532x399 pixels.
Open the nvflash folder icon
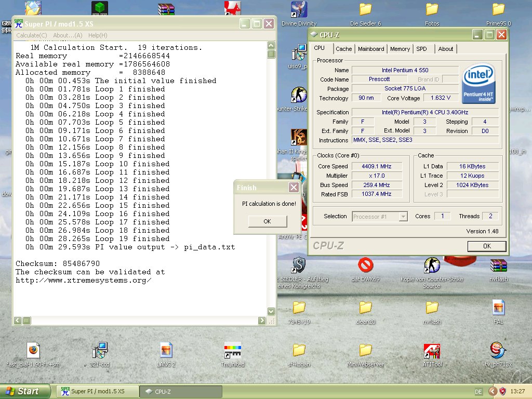(x=432, y=308)
